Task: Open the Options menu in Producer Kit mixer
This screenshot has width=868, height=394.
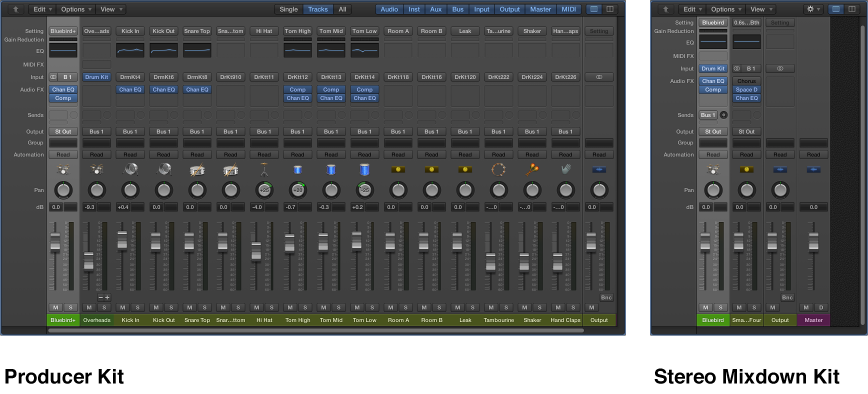Action: point(75,9)
